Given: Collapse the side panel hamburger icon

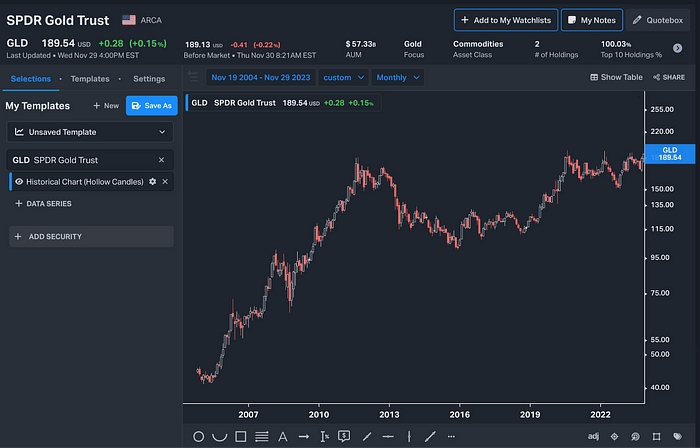Looking at the screenshot, I should (193, 77).
